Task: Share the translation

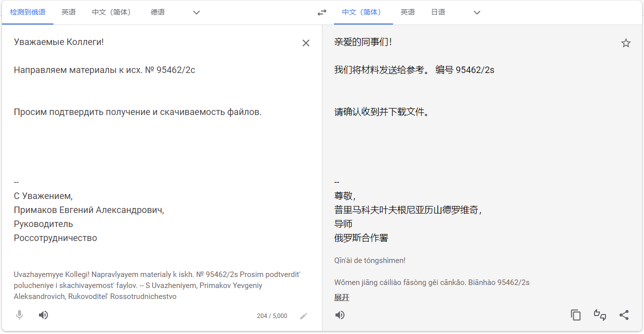Action: point(624,315)
